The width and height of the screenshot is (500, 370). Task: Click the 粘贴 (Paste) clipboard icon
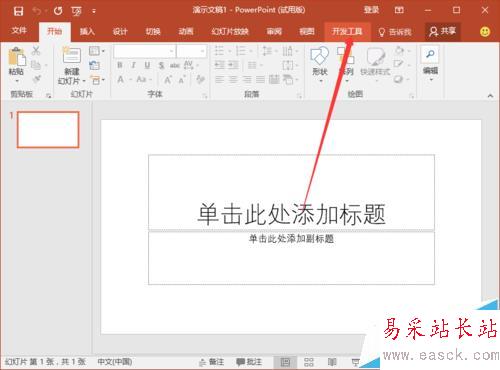(17, 56)
